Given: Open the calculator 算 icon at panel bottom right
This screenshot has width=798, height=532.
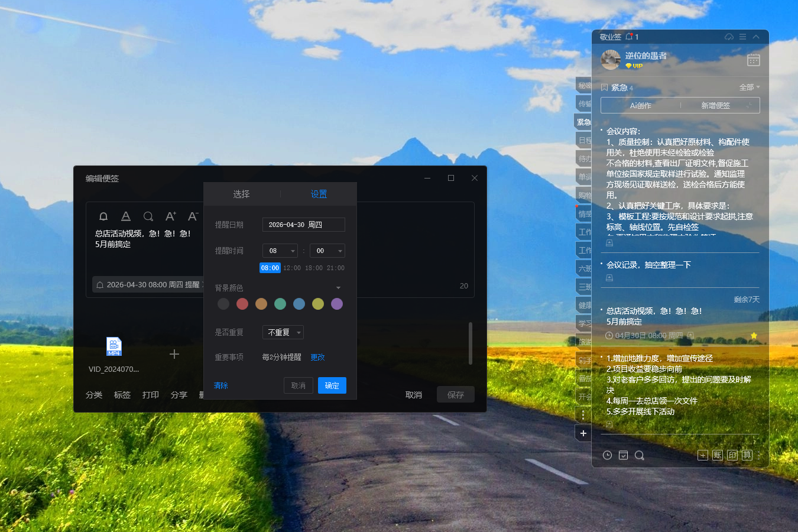Looking at the screenshot, I should tap(747, 455).
